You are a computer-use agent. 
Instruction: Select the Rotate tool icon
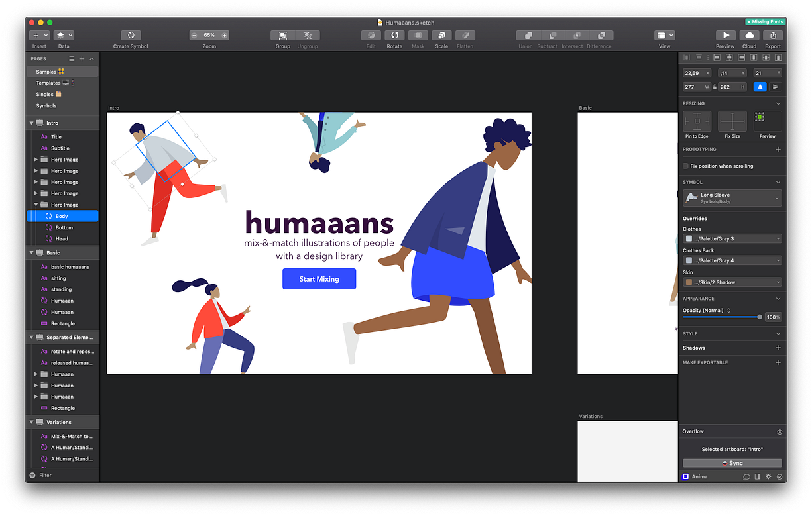[x=394, y=35]
